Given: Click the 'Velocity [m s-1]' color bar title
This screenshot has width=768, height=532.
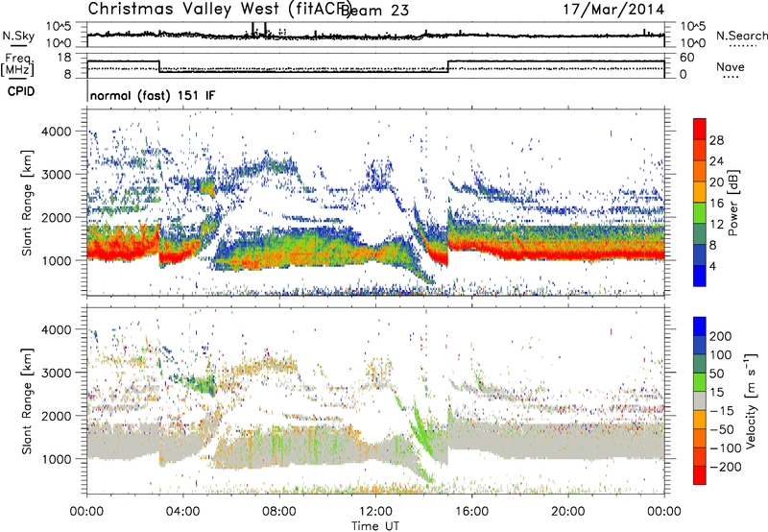Looking at the screenshot, I should 751,400.
